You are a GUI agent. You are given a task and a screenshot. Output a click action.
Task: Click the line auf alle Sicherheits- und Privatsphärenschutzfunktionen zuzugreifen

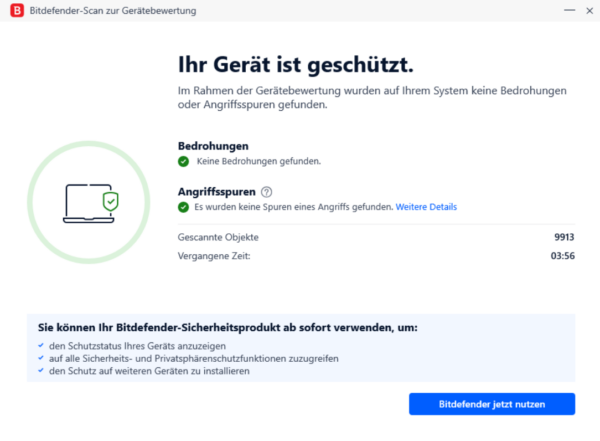coord(194,359)
